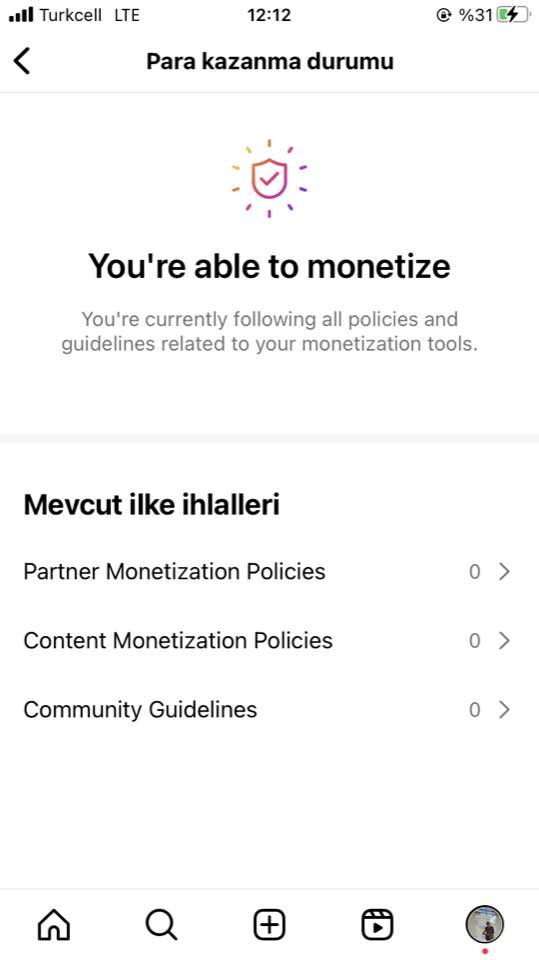The height and width of the screenshot is (960, 539).
Task: Open the profile avatar tab
Action: 484,924
